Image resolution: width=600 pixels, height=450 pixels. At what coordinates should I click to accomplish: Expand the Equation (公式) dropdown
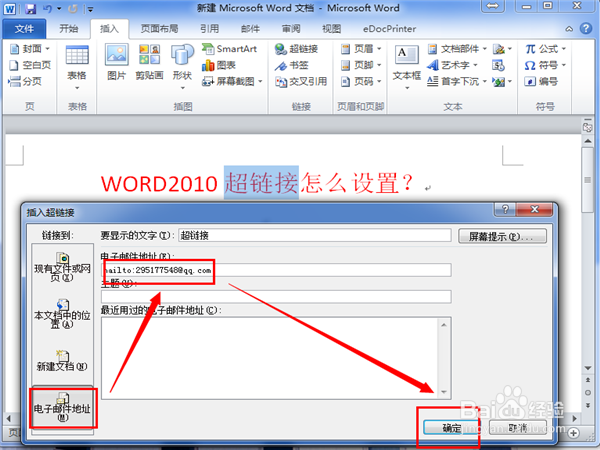(564, 49)
